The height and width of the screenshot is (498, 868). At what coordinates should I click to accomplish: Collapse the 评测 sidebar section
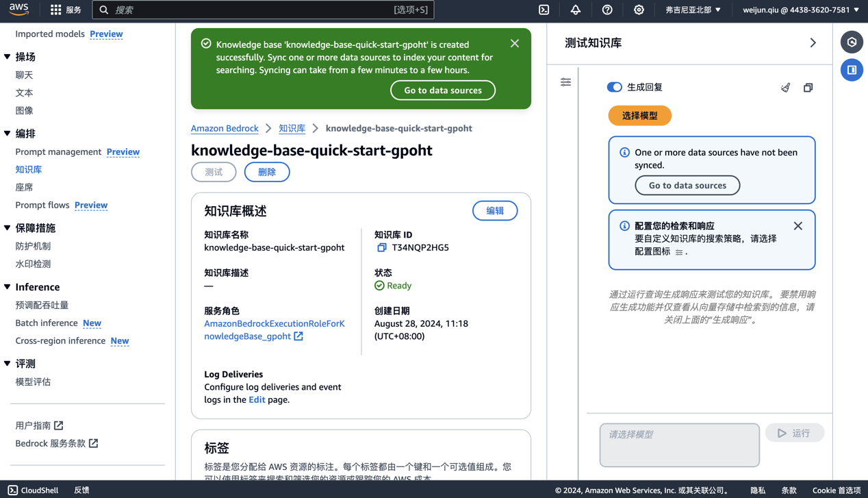8,364
